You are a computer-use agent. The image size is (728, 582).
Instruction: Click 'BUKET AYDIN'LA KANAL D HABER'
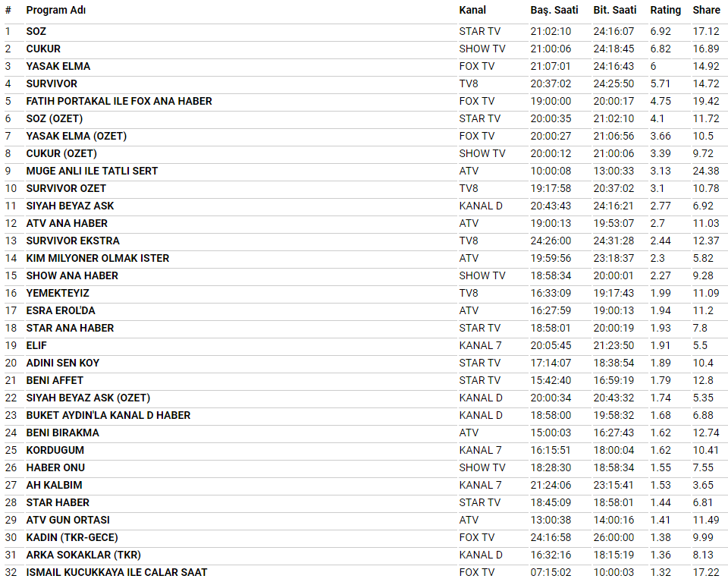coord(108,416)
